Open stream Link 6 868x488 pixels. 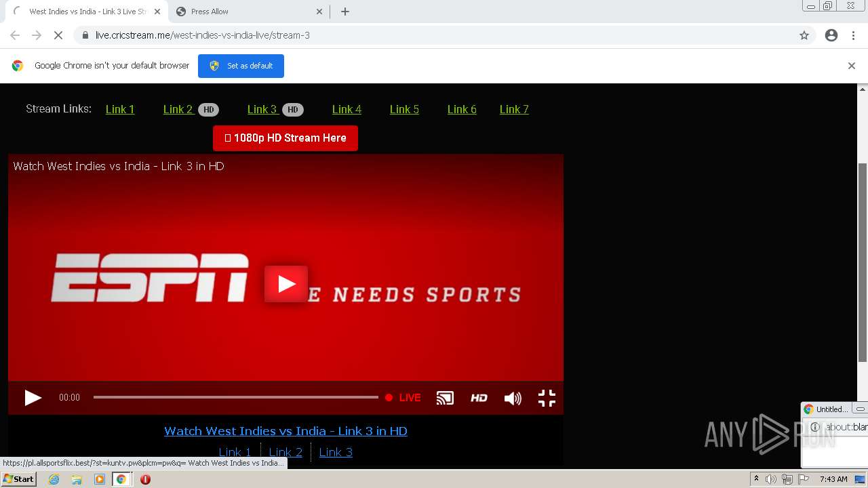pos(462,109)
